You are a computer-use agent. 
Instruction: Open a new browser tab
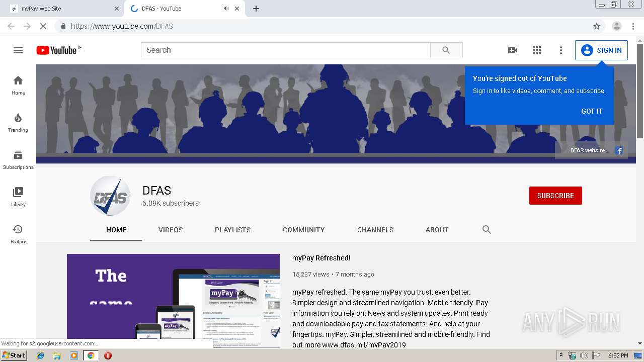tap(256, 9)
